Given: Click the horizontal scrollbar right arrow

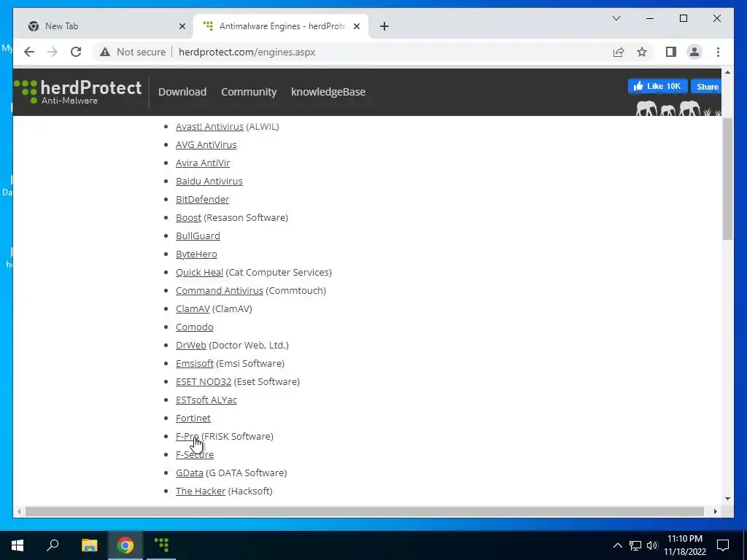Looking at the screenshot, I should [x=715, y=511].
